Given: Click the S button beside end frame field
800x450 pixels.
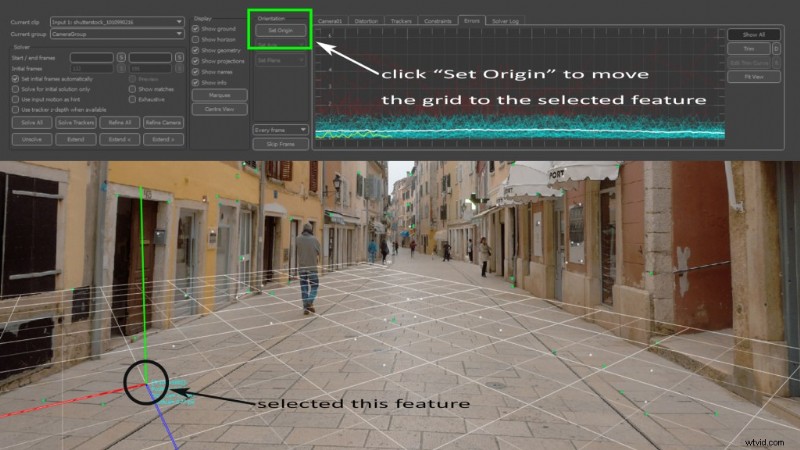Looking at the screenshot, I should 180,57.
